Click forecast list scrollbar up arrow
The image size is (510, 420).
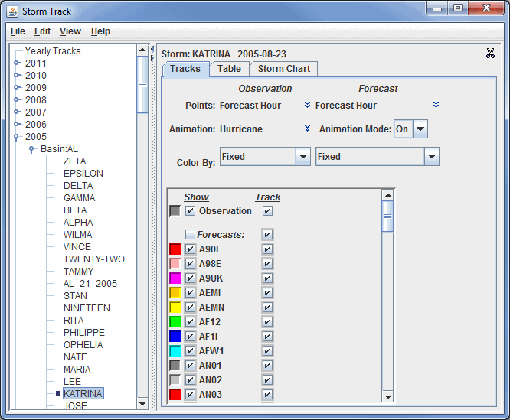tap(387, 195)
